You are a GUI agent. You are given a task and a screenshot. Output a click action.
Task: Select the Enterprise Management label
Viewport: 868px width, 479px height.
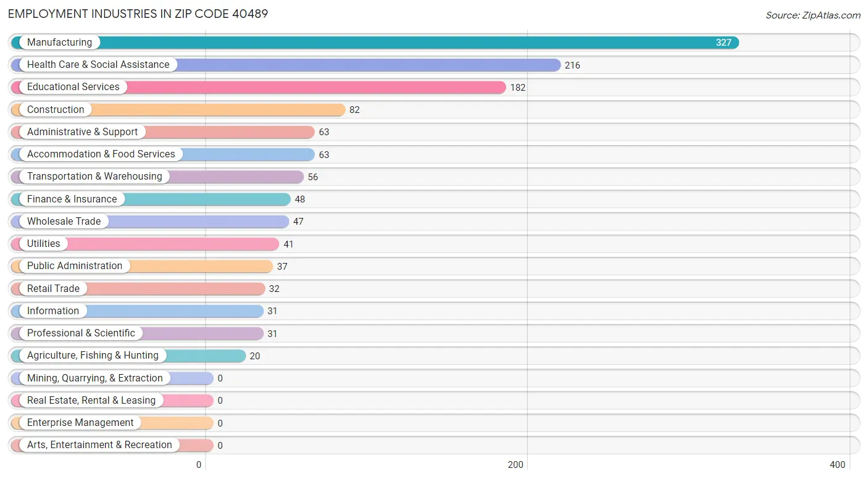[x=80, y=423]
